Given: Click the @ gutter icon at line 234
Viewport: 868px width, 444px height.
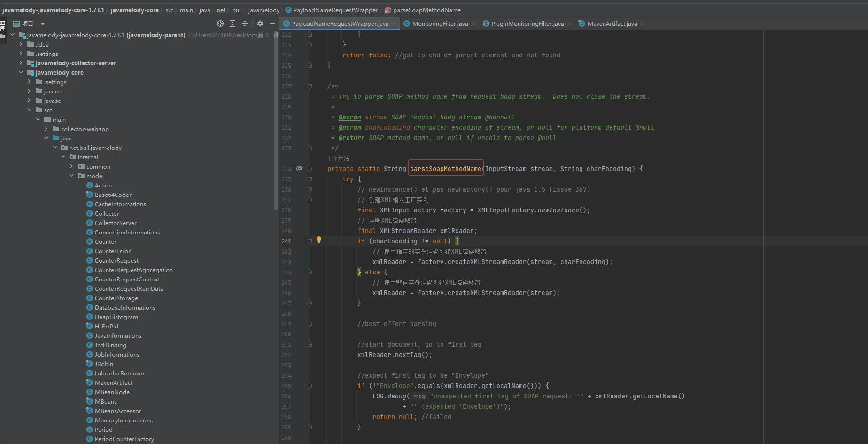Looking at the screenshot, I should (x=299, y=169).
